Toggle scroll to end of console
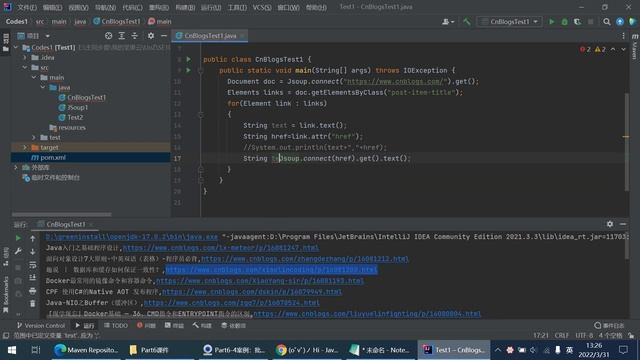Image resolution: width=640 pixels, height=360 pixels. 33,278
